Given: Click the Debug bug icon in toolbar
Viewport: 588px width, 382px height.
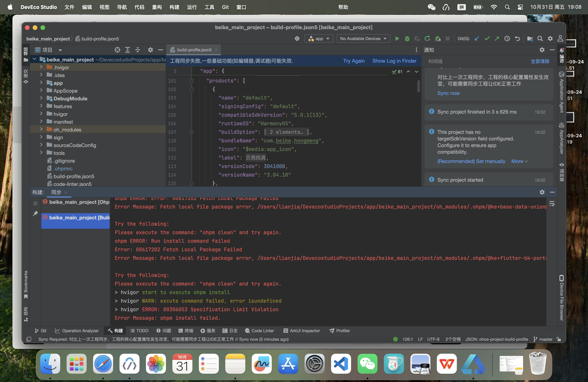Looking at the screenshot, I should point(407,39).
